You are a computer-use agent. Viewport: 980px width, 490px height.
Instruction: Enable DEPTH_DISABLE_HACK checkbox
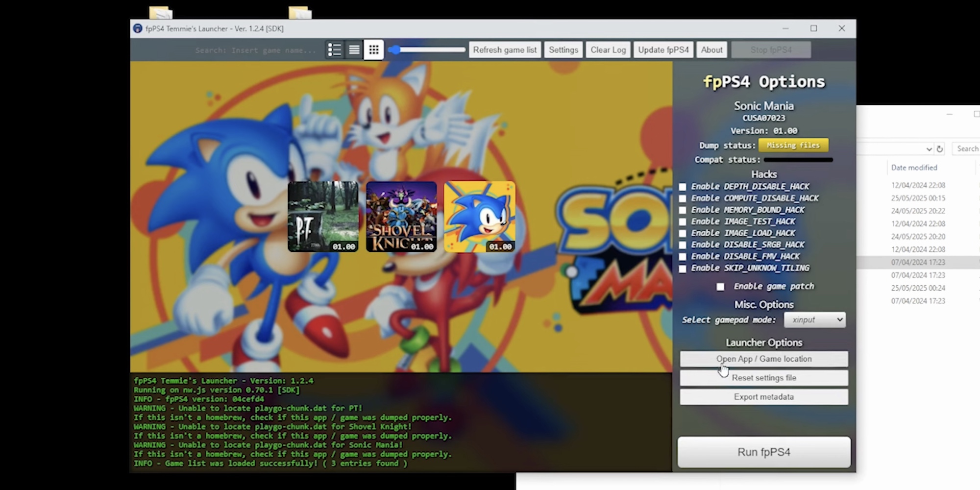pos(682,187)
